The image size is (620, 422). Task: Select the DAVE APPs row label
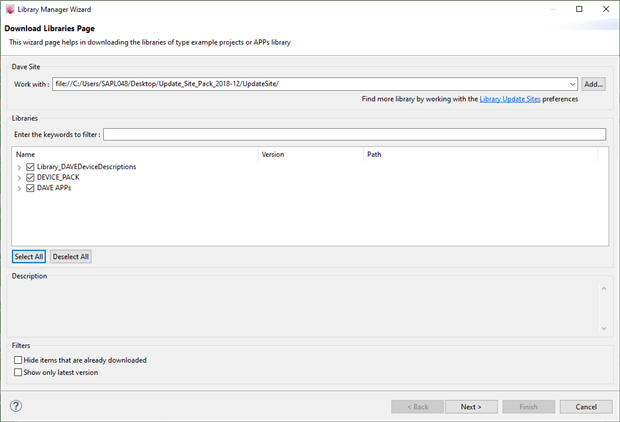54,188
